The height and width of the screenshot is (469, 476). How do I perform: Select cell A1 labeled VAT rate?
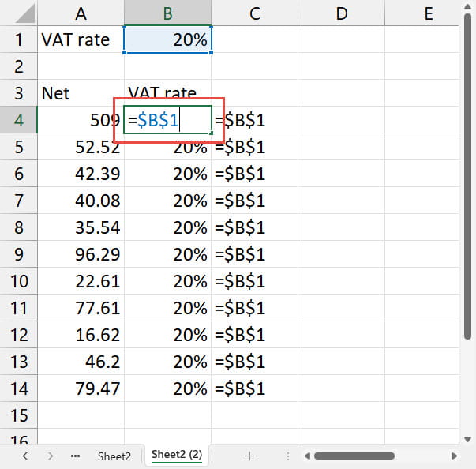click(x=81, y=39)
